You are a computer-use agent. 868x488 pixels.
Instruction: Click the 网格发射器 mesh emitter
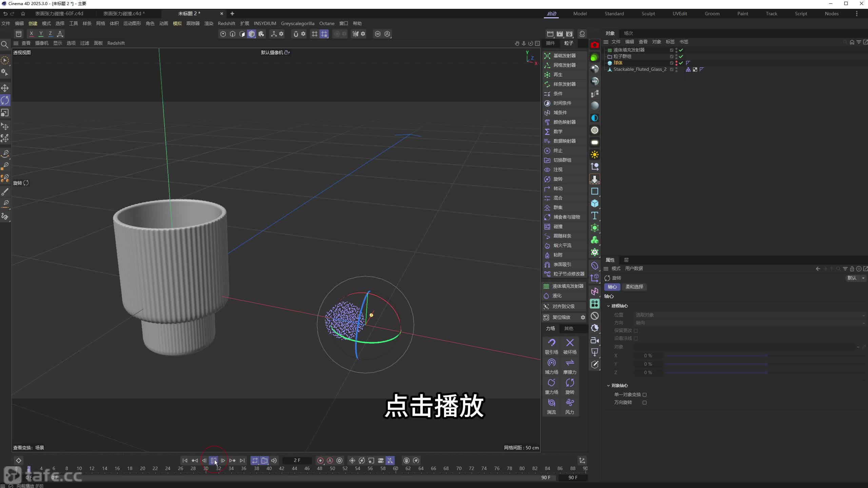tap(565, 65)
